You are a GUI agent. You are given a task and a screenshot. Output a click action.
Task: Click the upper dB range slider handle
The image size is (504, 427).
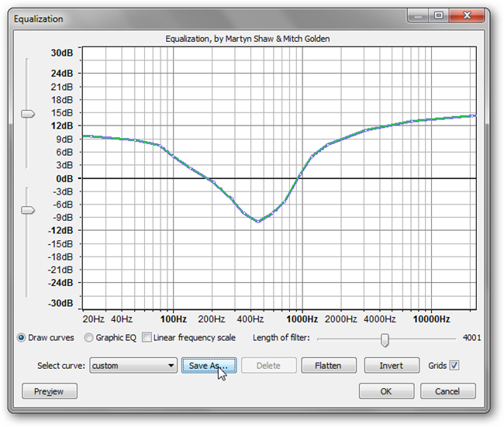tap(28, 114)
